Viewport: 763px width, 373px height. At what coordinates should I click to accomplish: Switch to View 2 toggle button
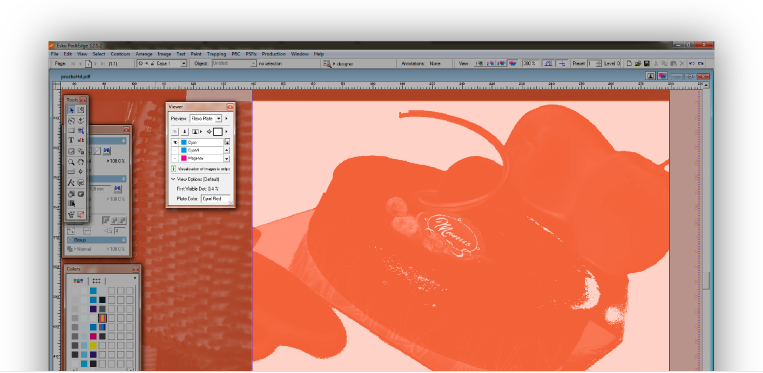pyautogui.click(x=490, y=63)
